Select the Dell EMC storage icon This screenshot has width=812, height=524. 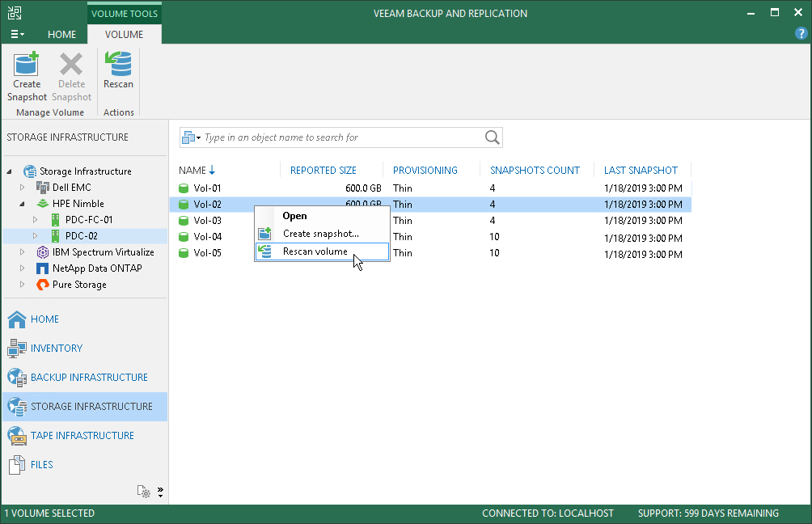pyautogui.click(x=43, y=188)
